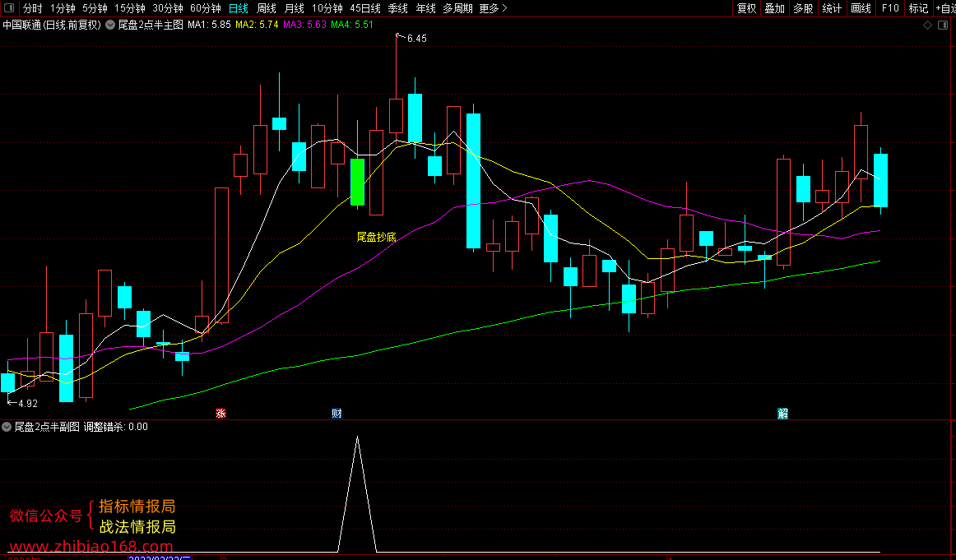
Task: Click the diamond icon at chart top right
Action: coord(927,25)
